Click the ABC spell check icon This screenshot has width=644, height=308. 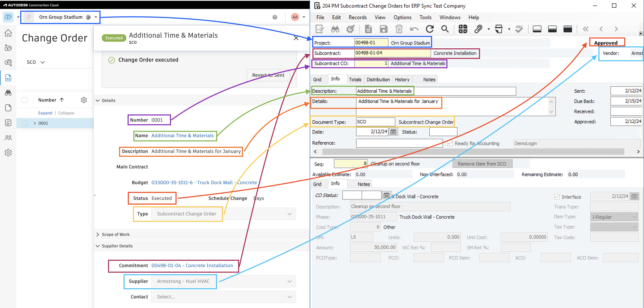pyautogui.click(x=519, y=29)
